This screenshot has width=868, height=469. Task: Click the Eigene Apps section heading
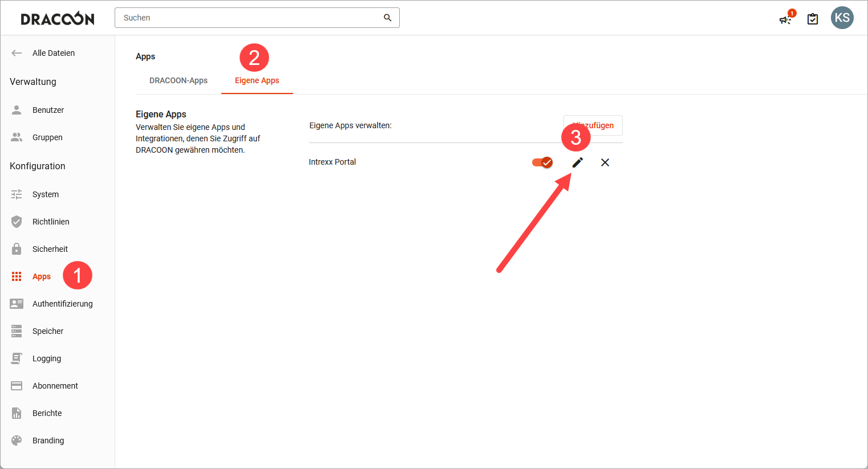coord(161,114)
